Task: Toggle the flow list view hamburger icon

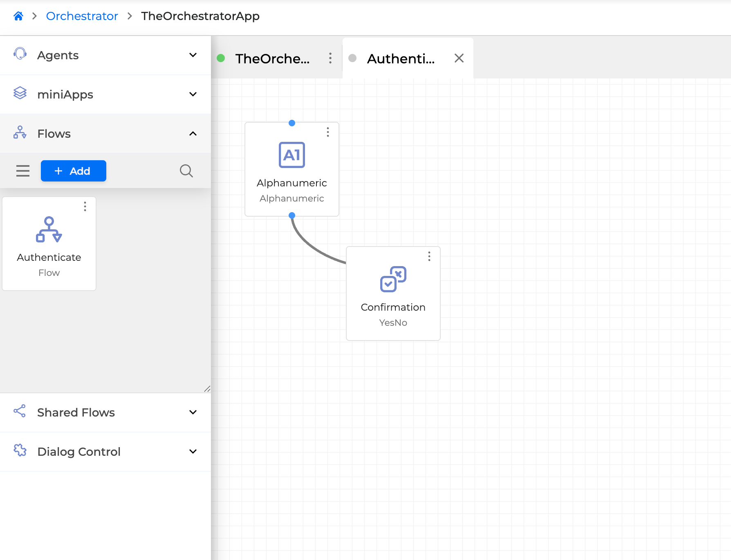Action: point(23,171)
